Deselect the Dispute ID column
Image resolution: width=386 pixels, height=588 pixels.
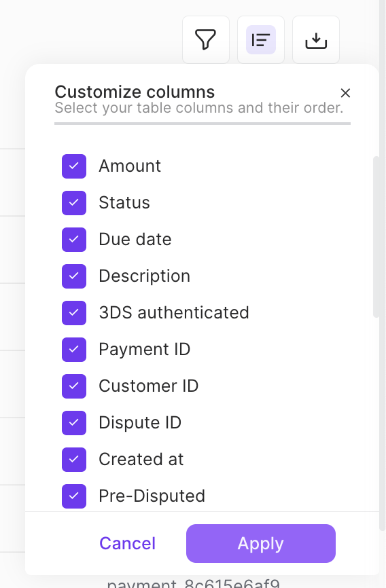pos(74,423)
